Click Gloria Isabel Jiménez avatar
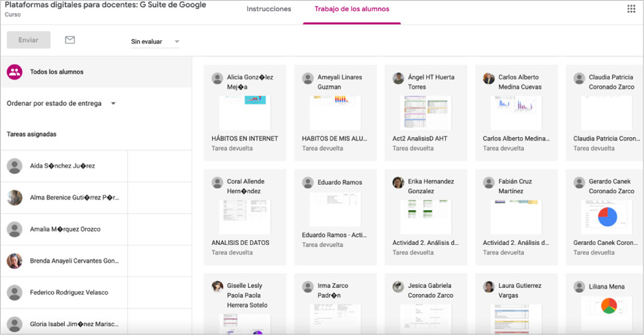 click(x=14, y=324)
